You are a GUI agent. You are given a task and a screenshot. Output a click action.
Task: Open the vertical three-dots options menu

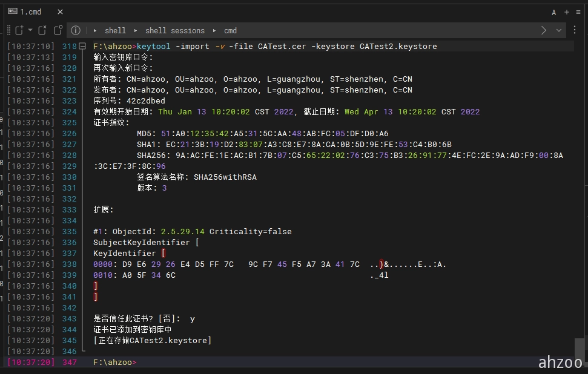pyautogui.click(x=575, y=30)
